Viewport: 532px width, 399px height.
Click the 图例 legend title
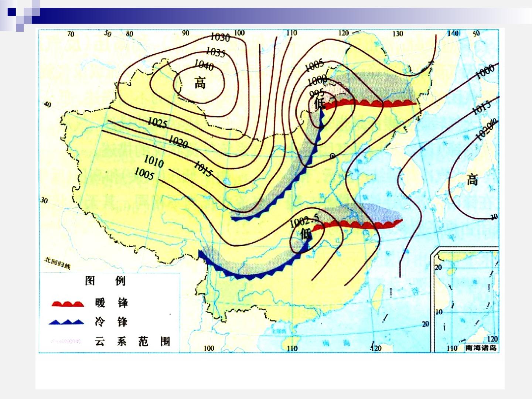point(105,281)
